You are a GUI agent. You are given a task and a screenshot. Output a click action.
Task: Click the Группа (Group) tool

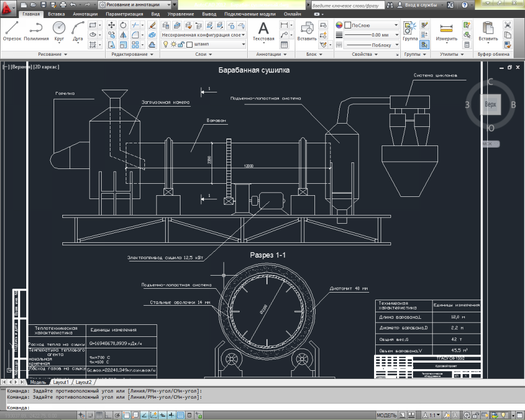(410, 31)
